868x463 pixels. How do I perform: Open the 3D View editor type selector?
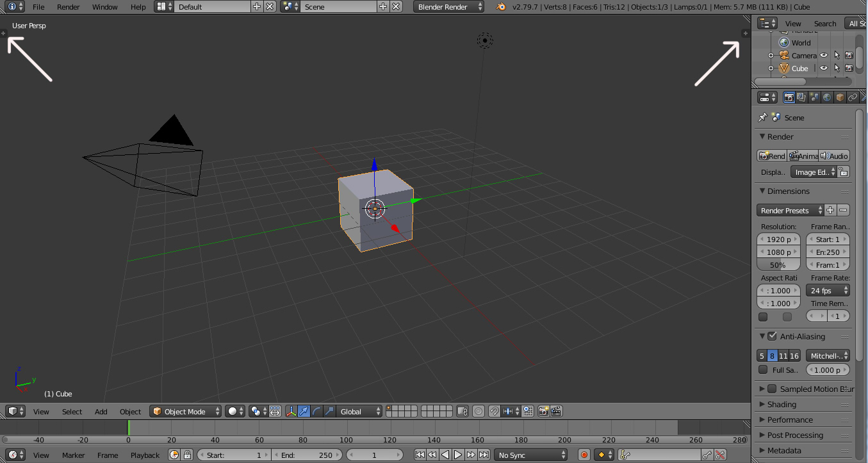(15, 411)
